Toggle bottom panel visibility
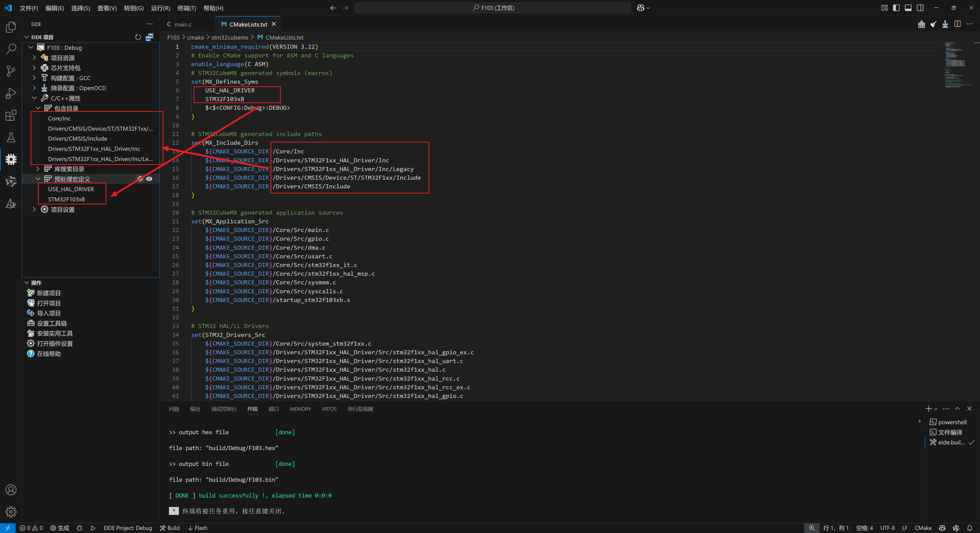Screen dimensions: 980x533 click(x=908, y=8)
